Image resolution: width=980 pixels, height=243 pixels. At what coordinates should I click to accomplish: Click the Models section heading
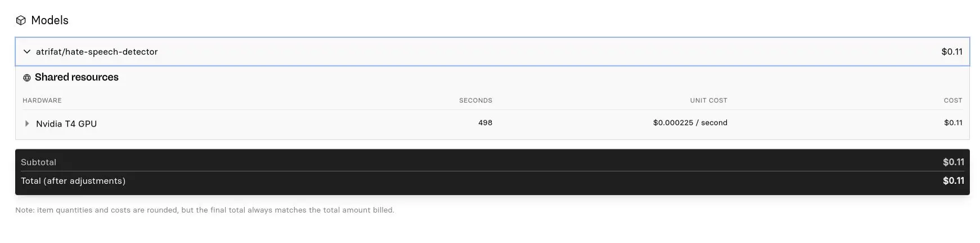(50, 20)
